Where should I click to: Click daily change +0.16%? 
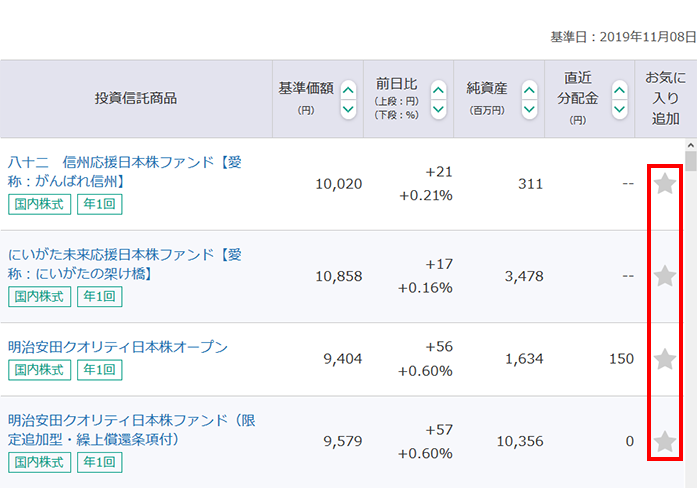coord(425,288)
